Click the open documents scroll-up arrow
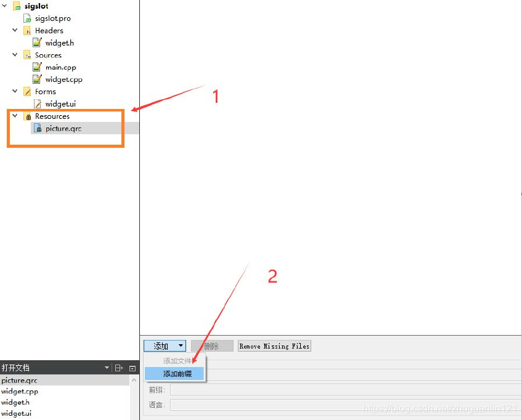Viewport: 522px width, 420px height. pos(134,380)
